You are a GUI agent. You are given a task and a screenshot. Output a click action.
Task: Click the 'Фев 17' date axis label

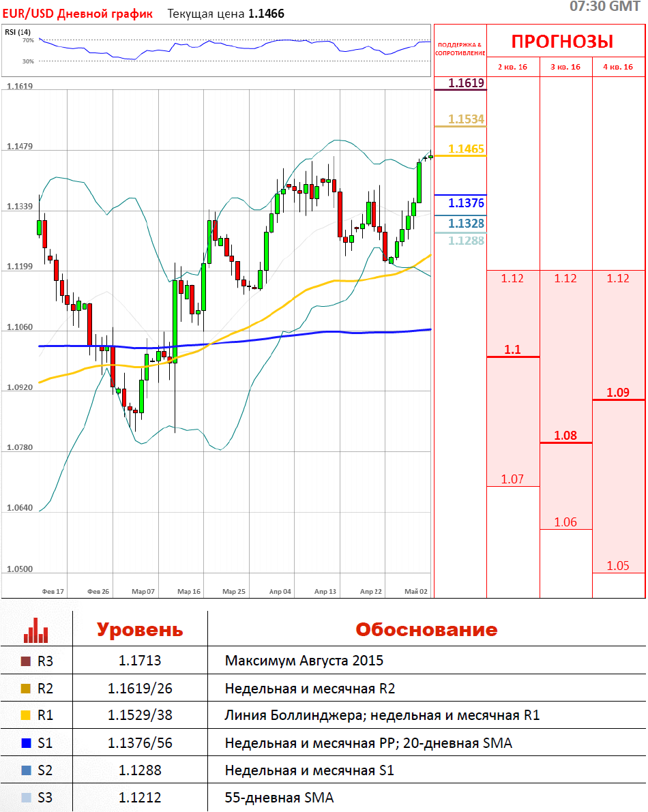coord(53,591)
